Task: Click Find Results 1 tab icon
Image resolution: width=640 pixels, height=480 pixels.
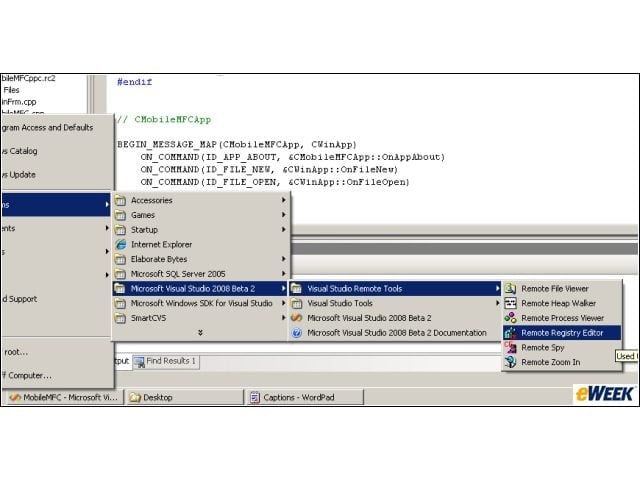Action: (x=139, y=362)
